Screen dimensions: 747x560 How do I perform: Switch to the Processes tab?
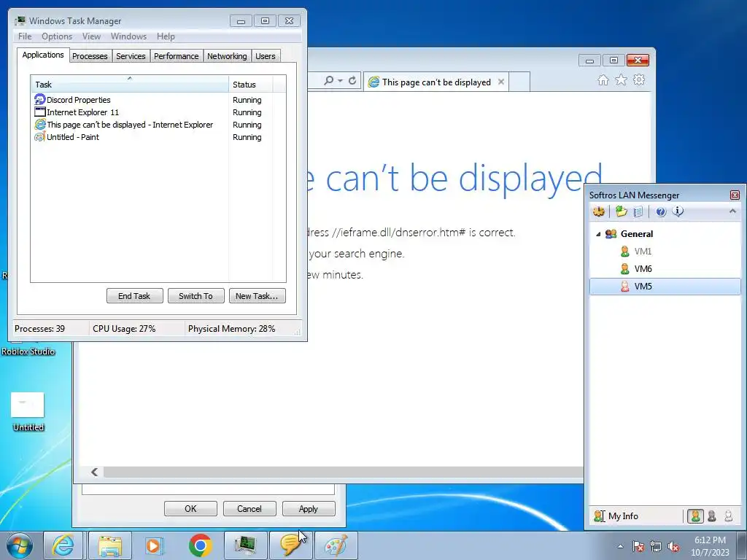click(x=90, y=56)
